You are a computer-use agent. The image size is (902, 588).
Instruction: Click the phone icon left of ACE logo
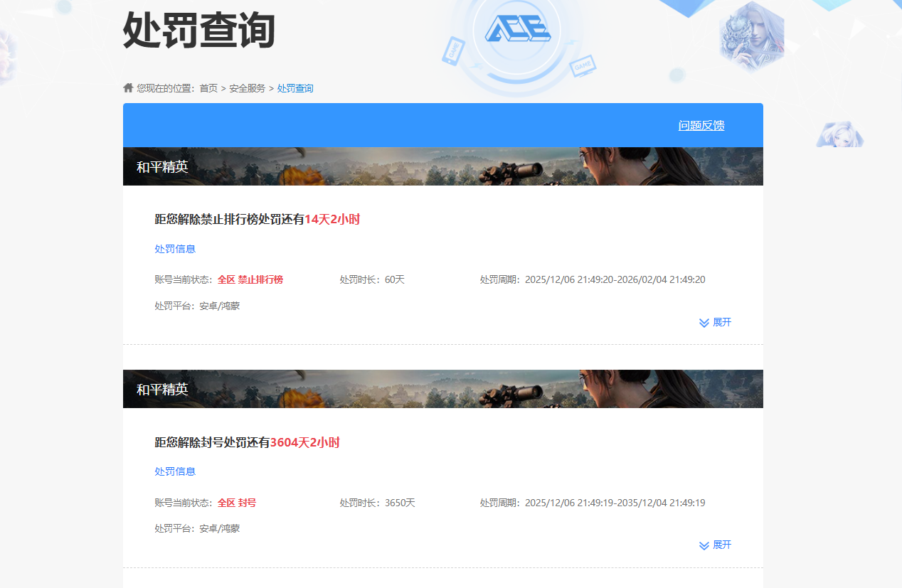[452, 51]
